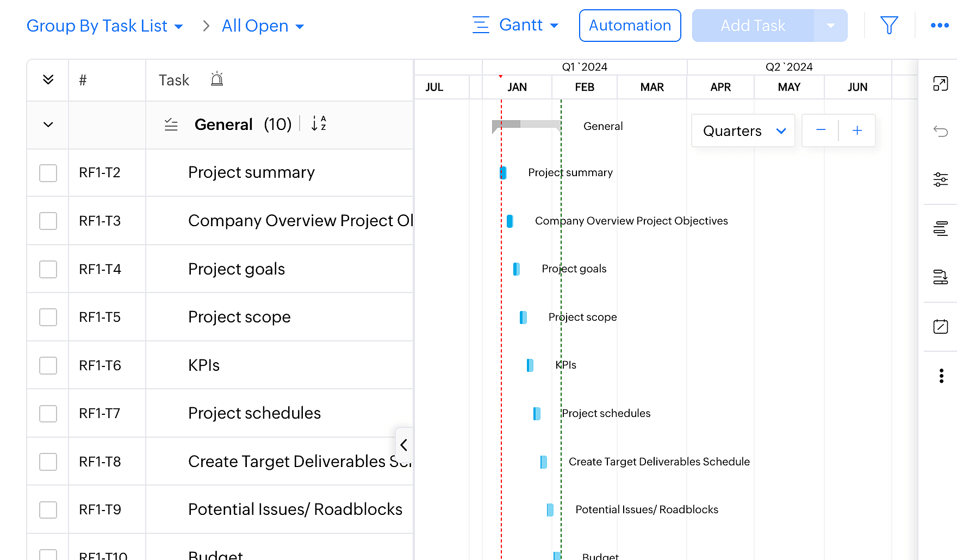Open Gantt settings sliders icon

[940, 179]
